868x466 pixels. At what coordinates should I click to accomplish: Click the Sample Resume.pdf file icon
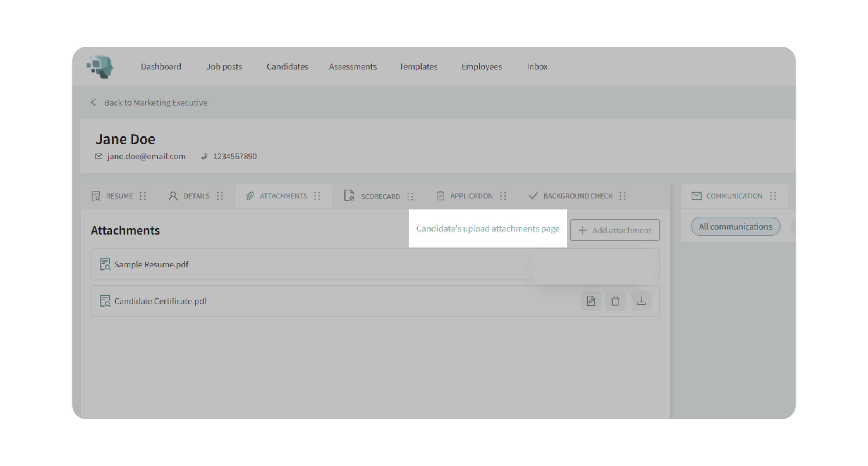pyautogui.click(x=105, y=264)
